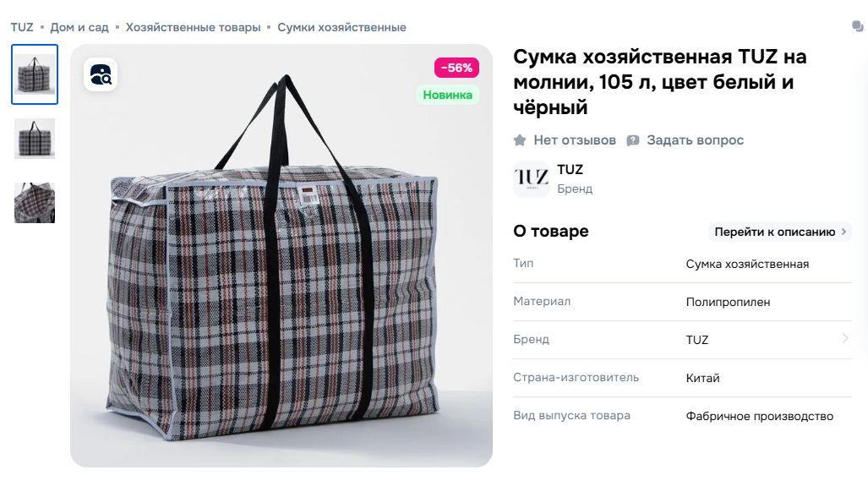Click the star icon next to reviews
868x481 pixels.
519,140
